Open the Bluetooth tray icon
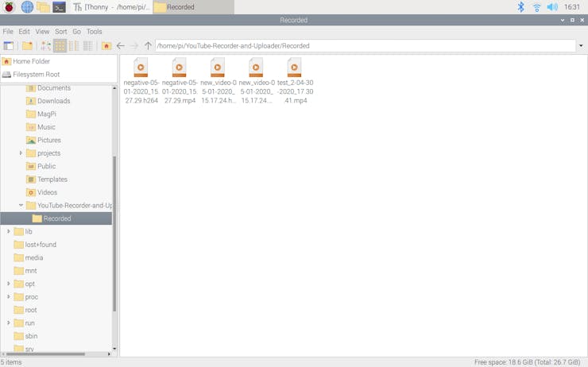 520,6
